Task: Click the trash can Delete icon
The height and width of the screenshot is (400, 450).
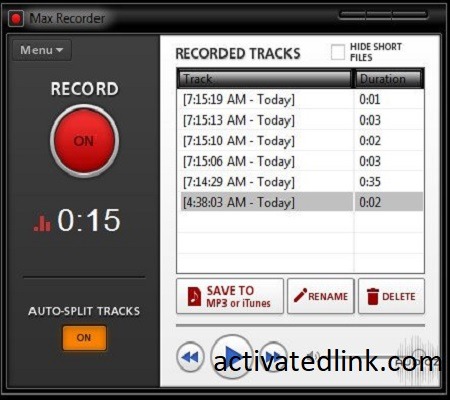Action: 373,296
